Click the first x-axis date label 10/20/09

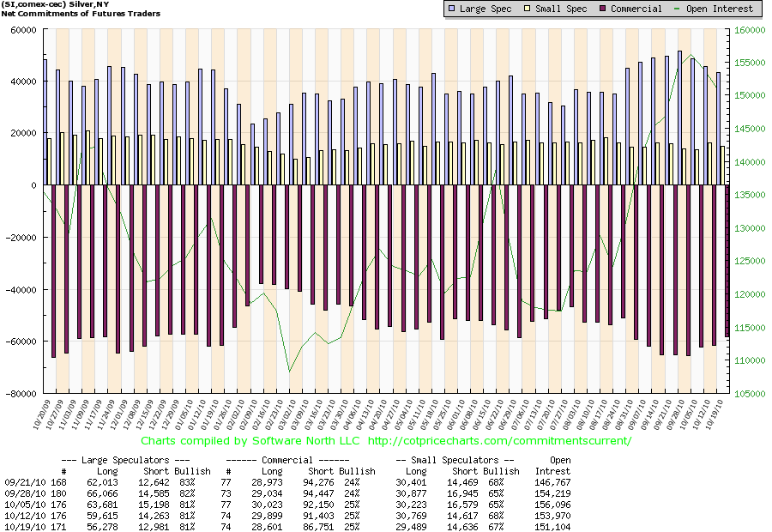[x=39, y=417]
